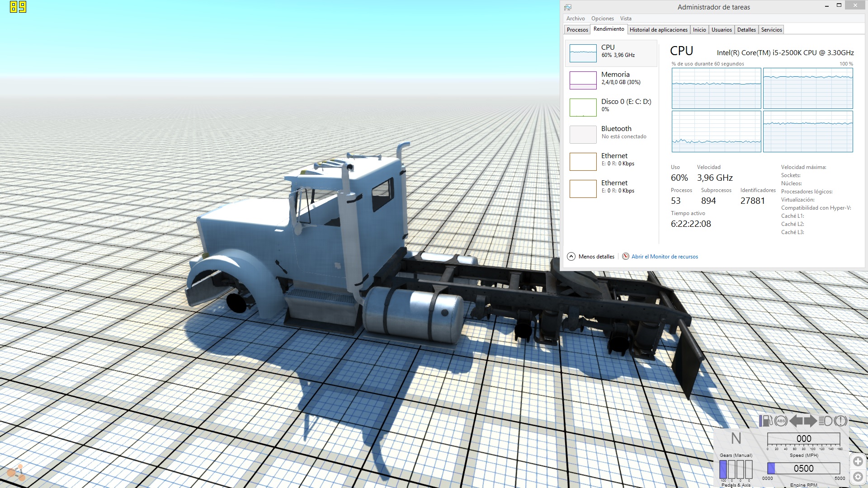The width and height of the screenshot is (868, 488).
Task: Click the first throttle pedal bar
Action: 723,469
